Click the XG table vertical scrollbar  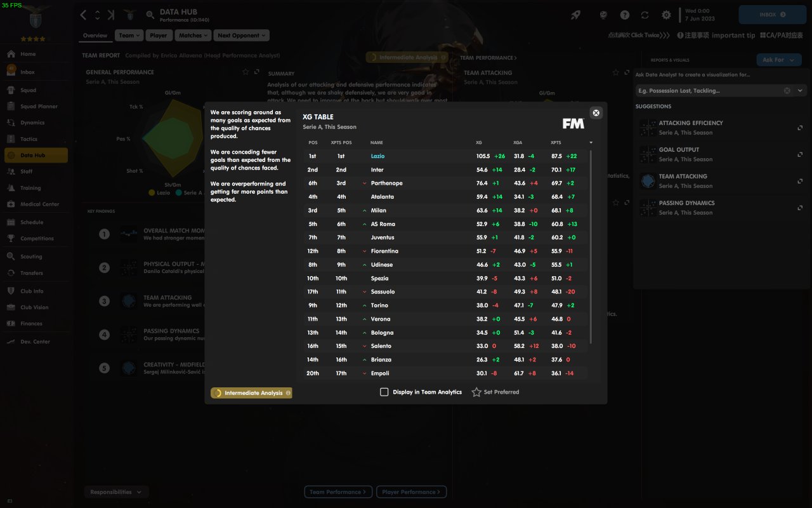click(591, 248)
